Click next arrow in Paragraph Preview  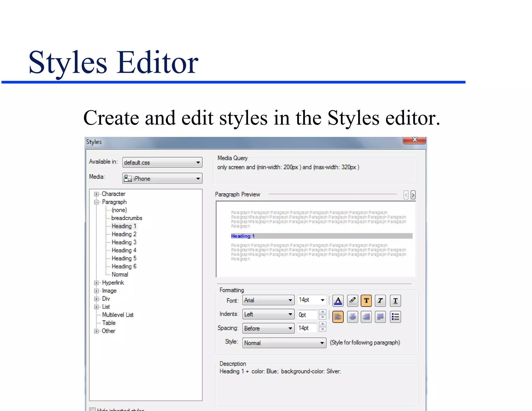413,195
